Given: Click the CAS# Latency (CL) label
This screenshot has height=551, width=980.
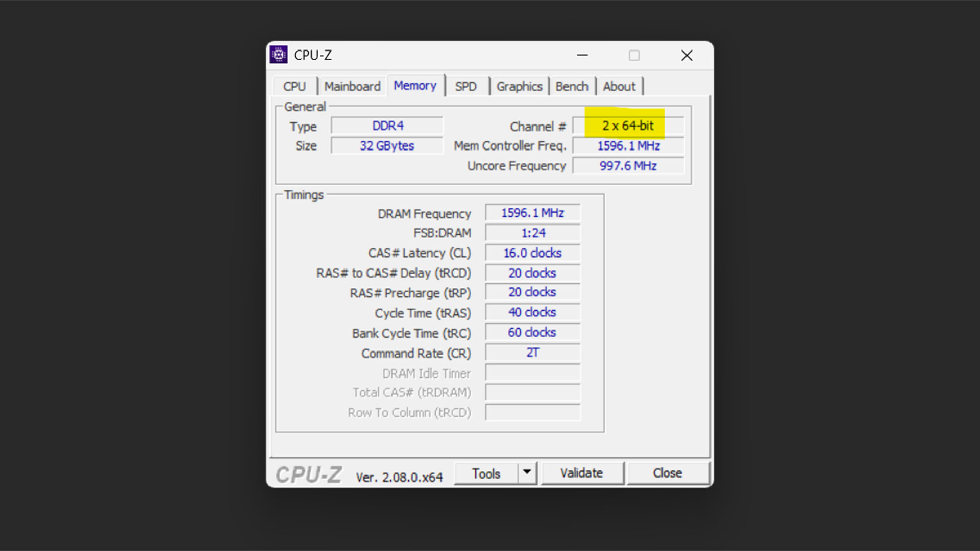Looking at the screenshot, I should tap(420, 253).
